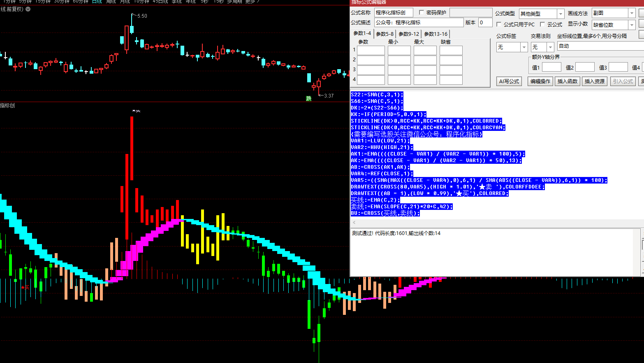The image size is (644, 363).
Task: Switch the chart to the 周线 period
Action: coord(111,2)
